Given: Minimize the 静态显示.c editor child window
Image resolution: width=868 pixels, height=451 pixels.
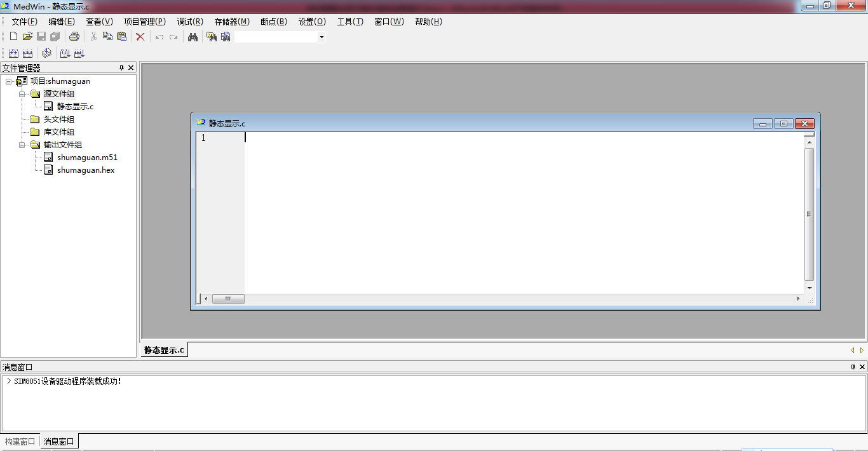Looking at the screenshot, I should pyautogui.click(x=763, y=124).
